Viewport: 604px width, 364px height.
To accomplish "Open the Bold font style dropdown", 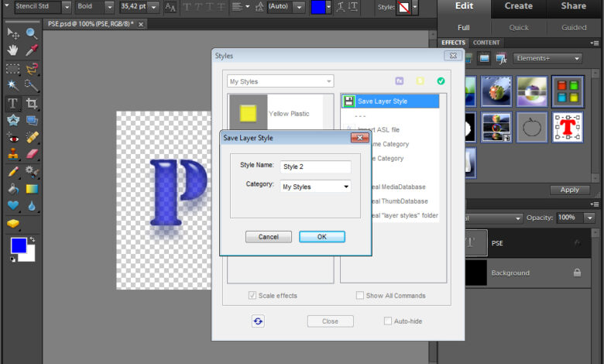I will (96, 7).
